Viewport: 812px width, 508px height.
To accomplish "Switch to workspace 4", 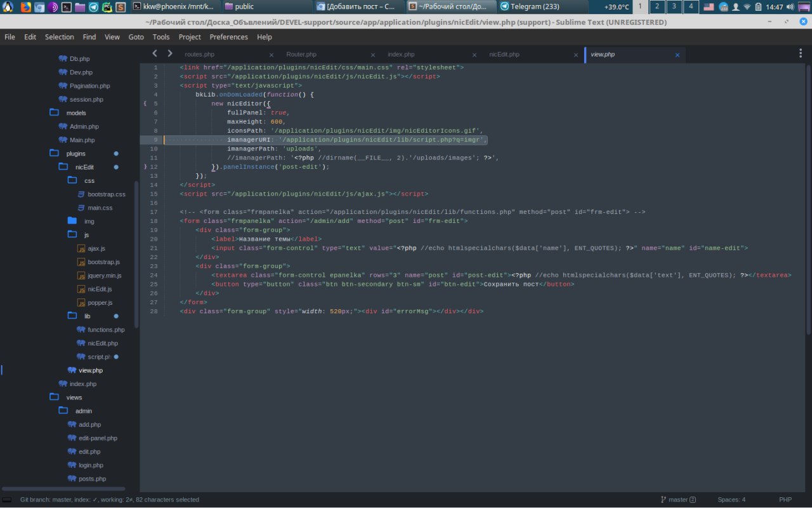I will click(x=690, y=6).
